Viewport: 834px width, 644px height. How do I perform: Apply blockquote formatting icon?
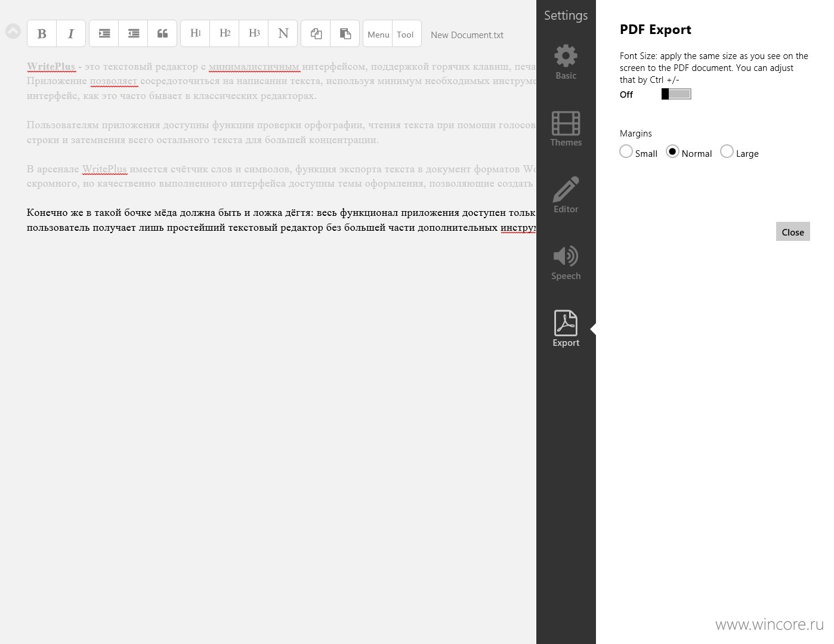click(162, 33)
